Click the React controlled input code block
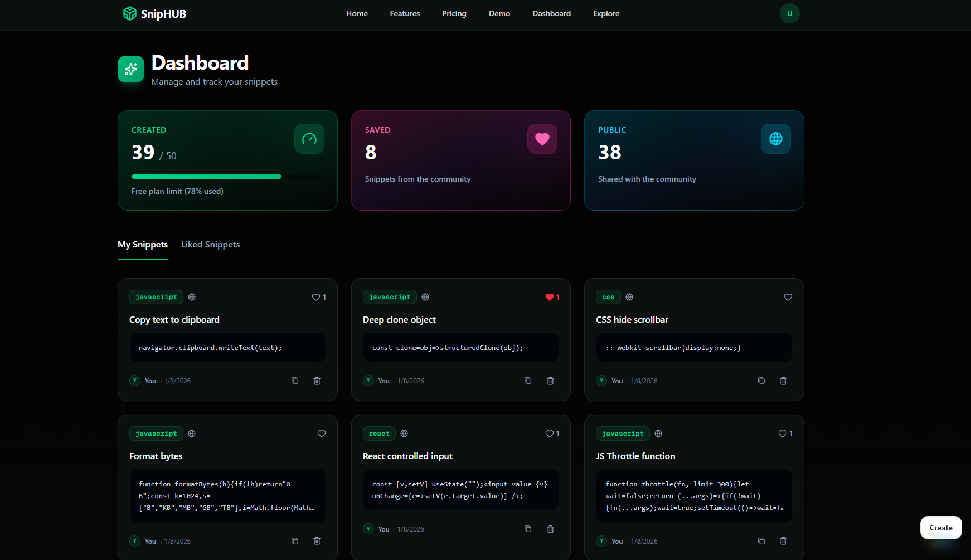Viewport: 971px width, 560px height. coord(460,490)
